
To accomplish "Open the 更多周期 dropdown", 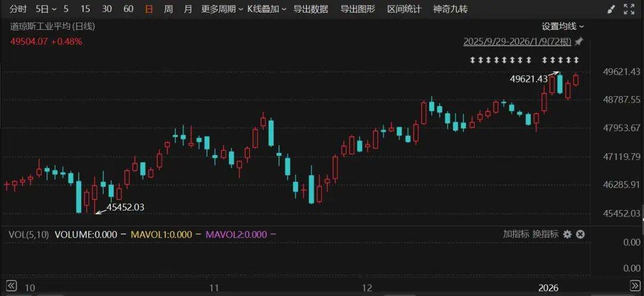I will click(x=222, y=9).
